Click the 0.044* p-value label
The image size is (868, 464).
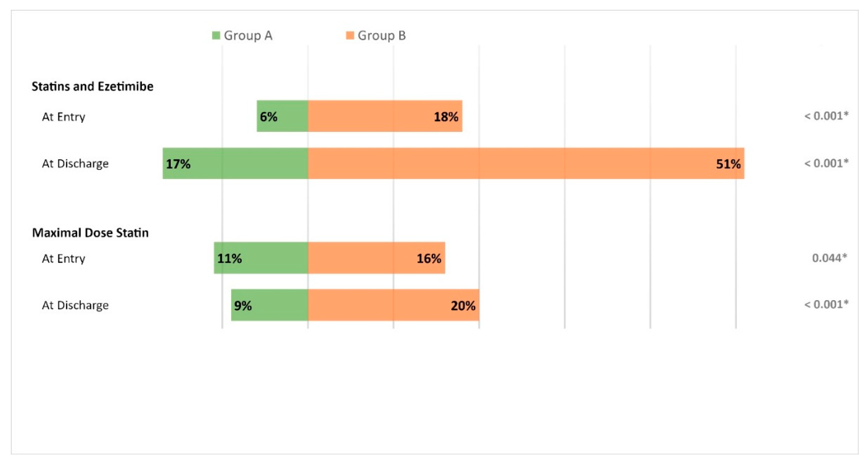coord(829,258)
